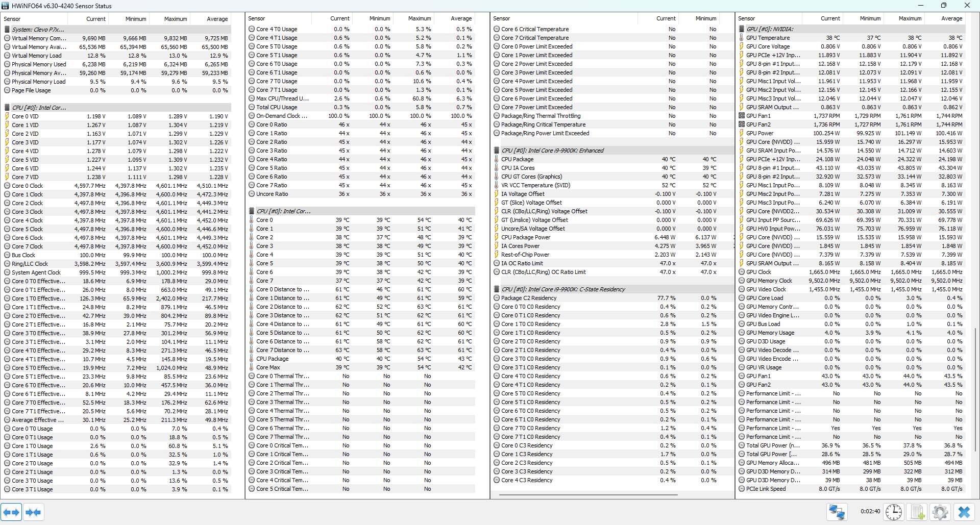Start logging with the sheet-plus icon
The image size is (980, 525).
(918, 512)
